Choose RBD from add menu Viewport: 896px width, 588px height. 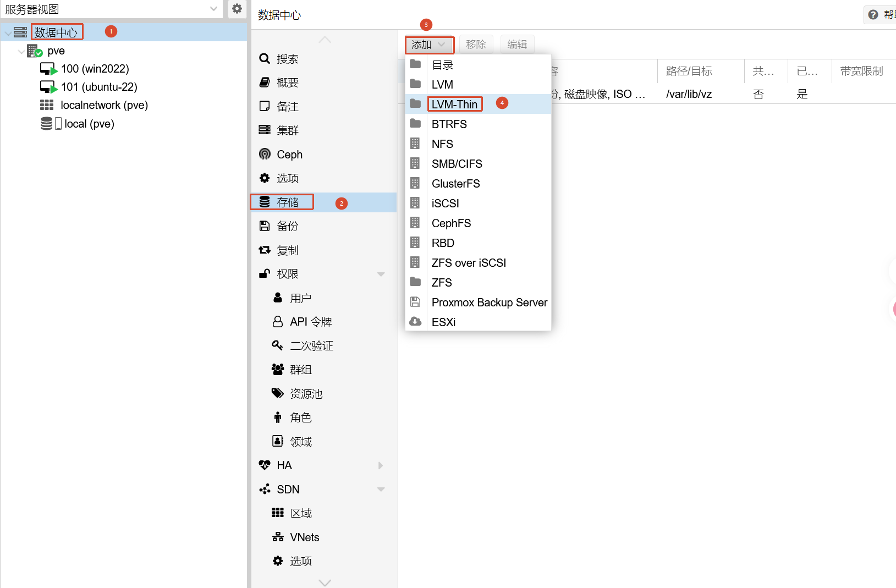(x=478, y=243)
